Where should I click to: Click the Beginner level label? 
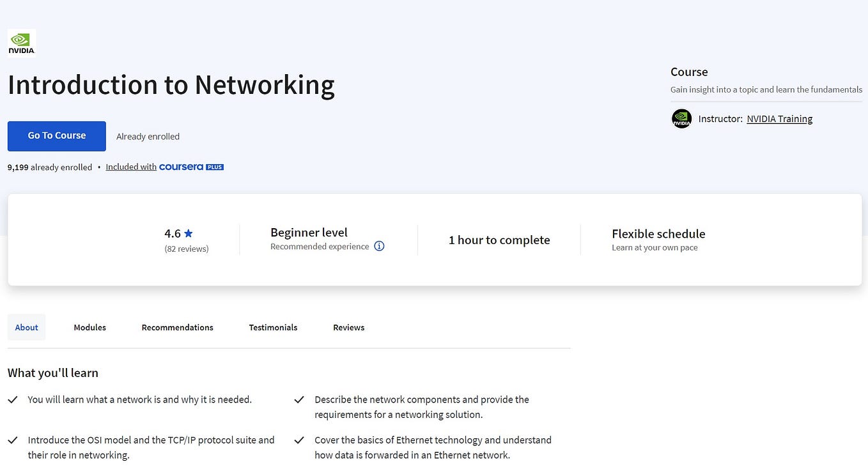[309, 232]
